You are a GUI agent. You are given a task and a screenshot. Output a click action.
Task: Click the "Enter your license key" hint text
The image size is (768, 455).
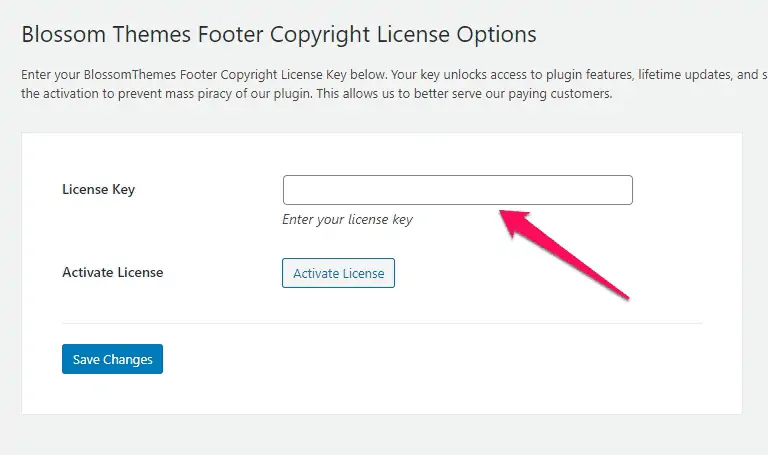[x=347, y=219]
